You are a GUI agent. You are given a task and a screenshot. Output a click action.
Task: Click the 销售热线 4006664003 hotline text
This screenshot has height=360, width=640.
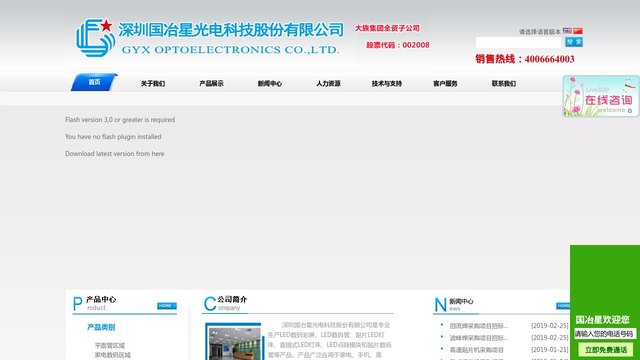click(x=524, y=59)
